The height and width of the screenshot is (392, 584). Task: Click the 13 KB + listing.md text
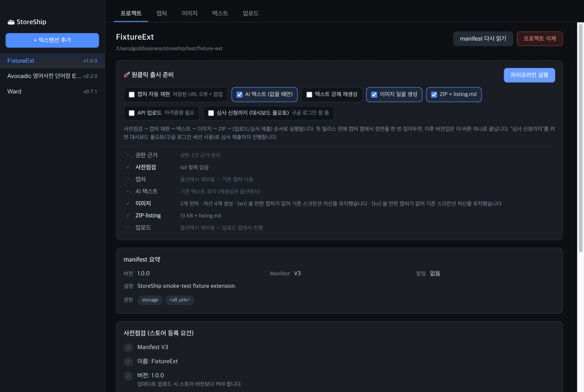(x=200, y=216)
